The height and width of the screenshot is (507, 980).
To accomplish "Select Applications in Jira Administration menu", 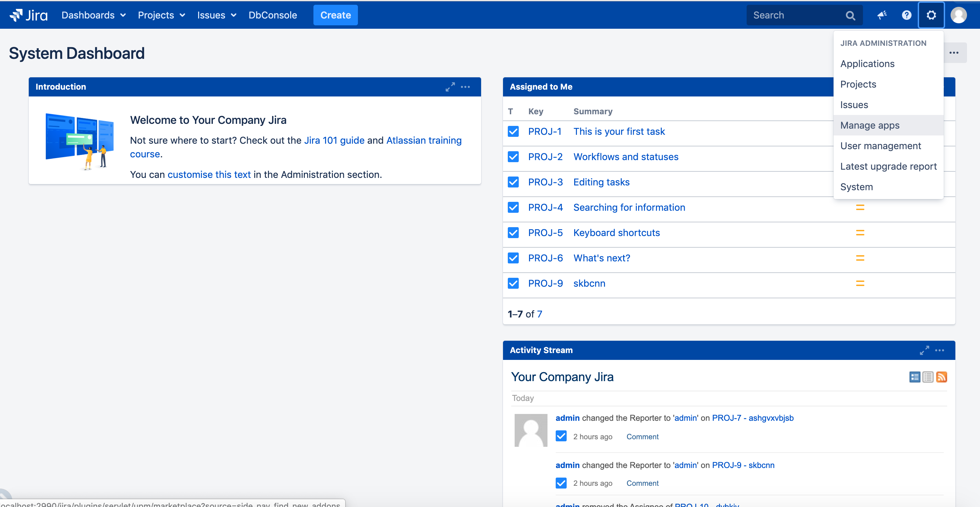I will (888, 64).
